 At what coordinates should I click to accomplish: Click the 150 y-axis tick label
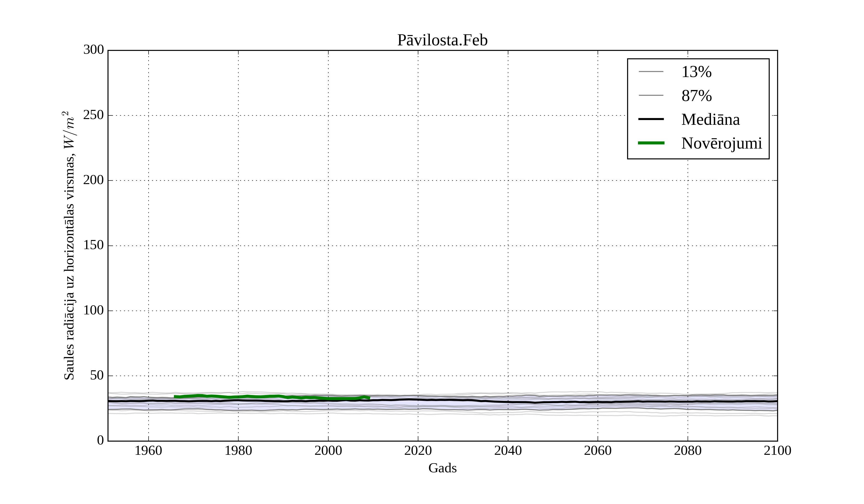point(93,246)
